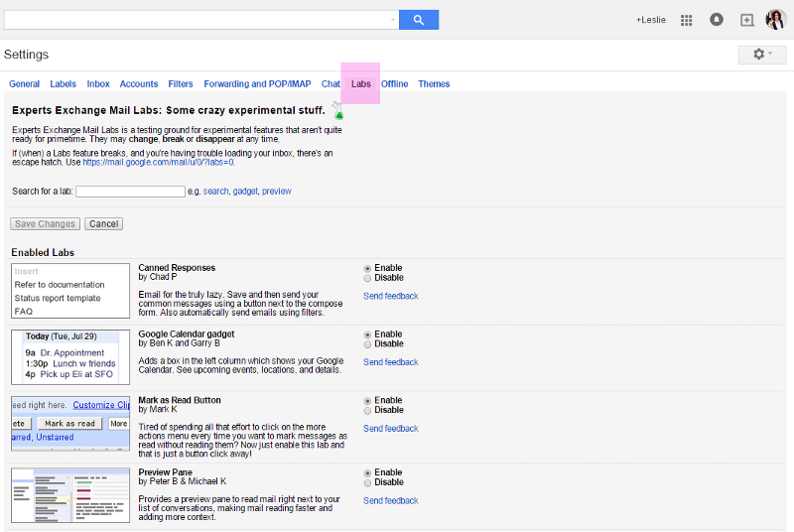Image resolution: width=794 pixels, height=532 pixels.
Task: Select Enable for Canned Responses
Action: [367, 268]
